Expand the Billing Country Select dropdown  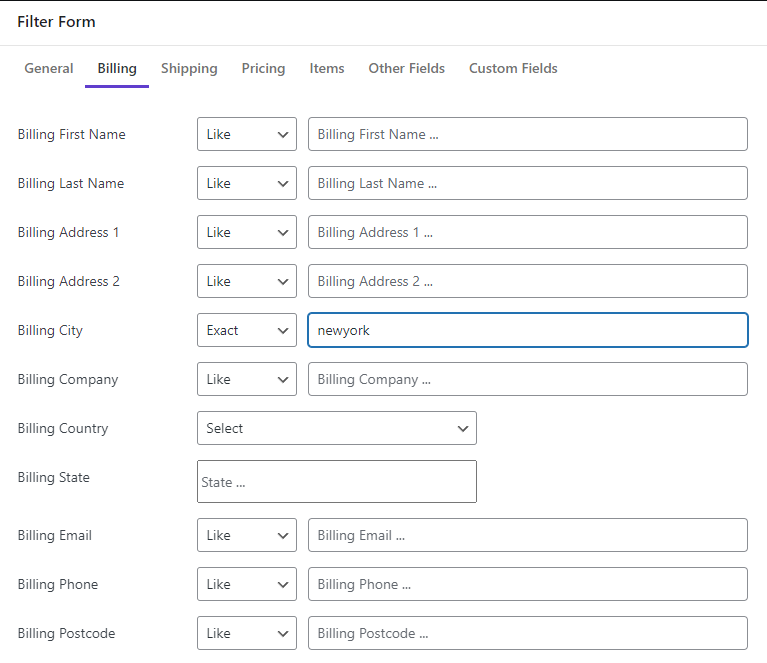[x=337, y=428]
